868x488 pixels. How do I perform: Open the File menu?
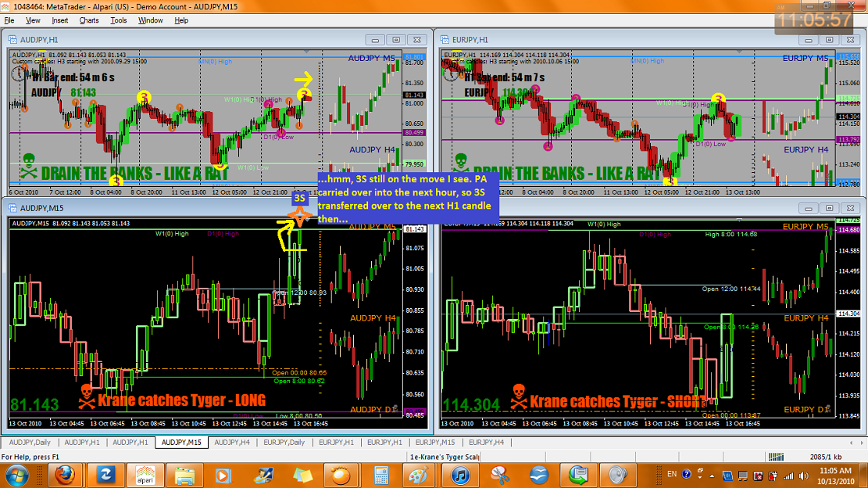9,20
